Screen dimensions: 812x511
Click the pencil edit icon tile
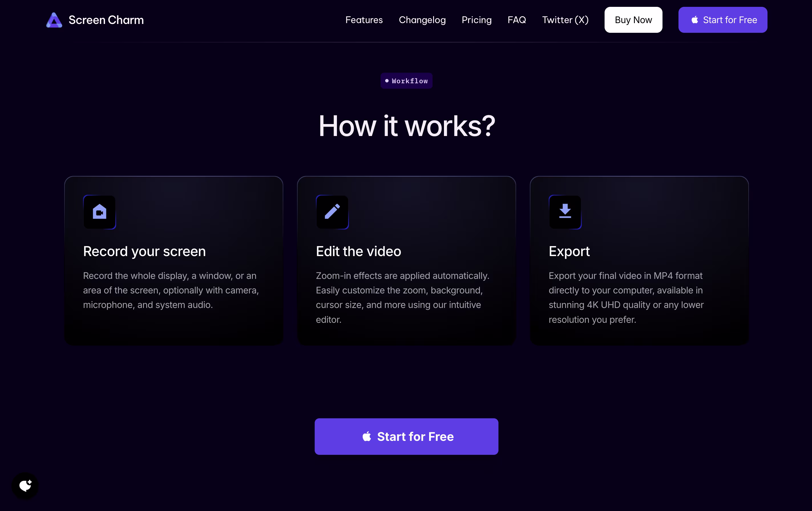click(332, 212)
